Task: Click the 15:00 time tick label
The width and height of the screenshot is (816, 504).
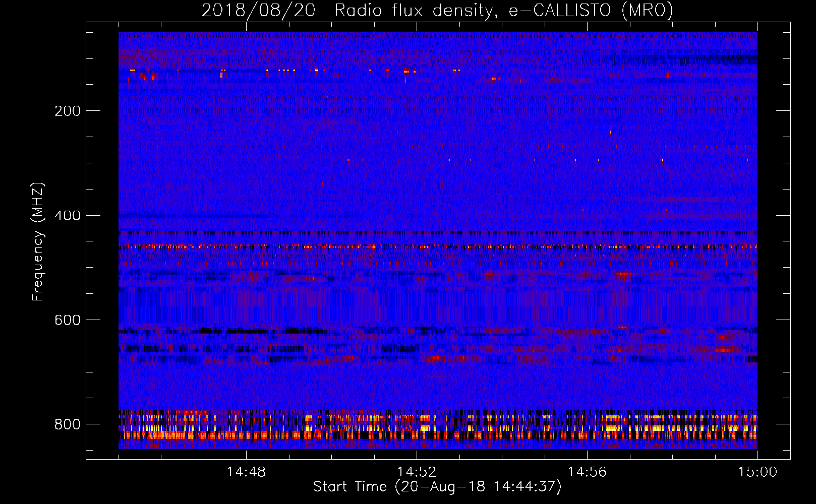Action: pos(757,472)
